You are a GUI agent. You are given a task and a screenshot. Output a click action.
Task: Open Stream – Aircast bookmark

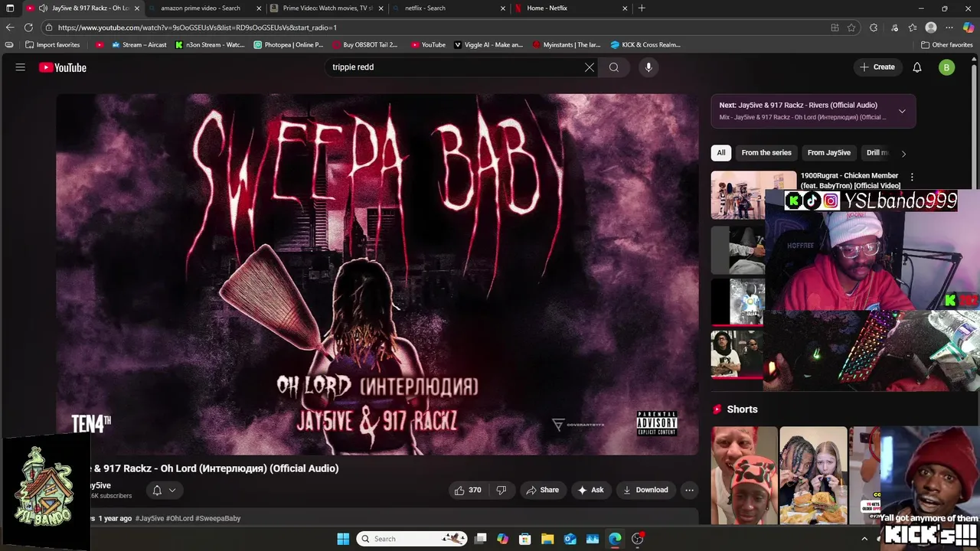[139, 45]
